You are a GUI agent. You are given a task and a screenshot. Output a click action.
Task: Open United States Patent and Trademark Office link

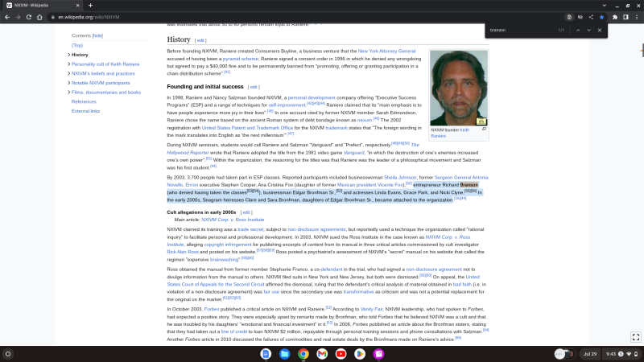pos(247,128)
